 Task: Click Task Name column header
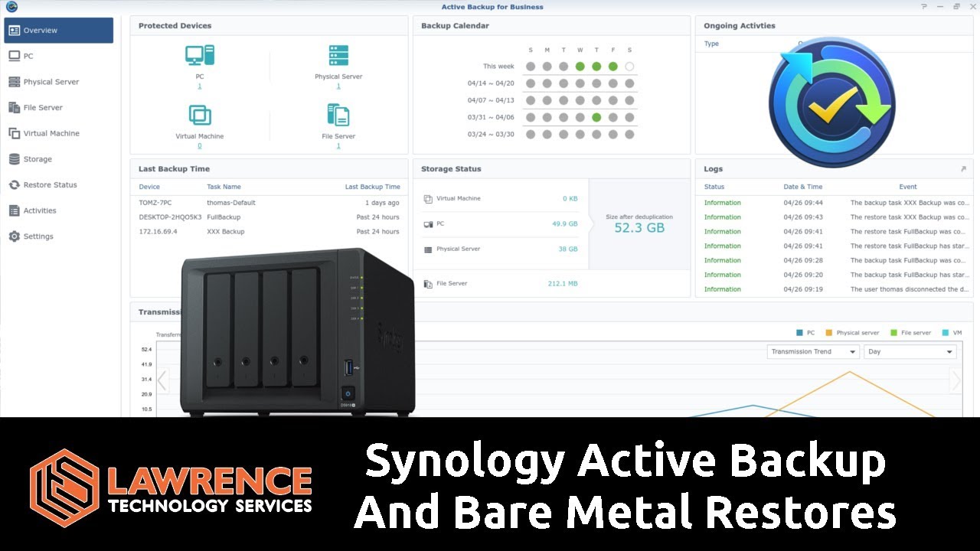(224, 187)
